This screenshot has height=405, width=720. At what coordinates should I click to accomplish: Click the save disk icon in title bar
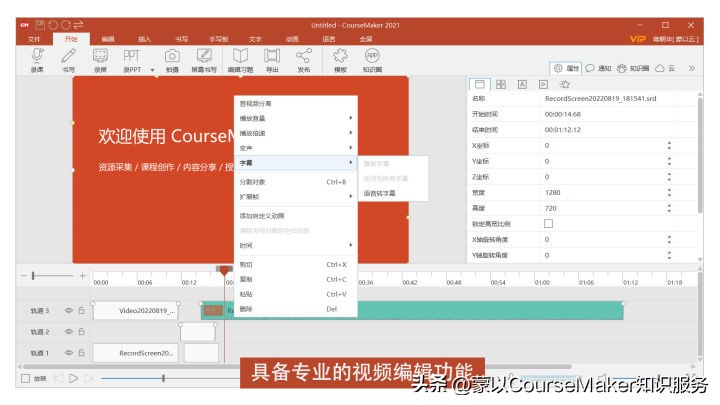coord(40,25)
